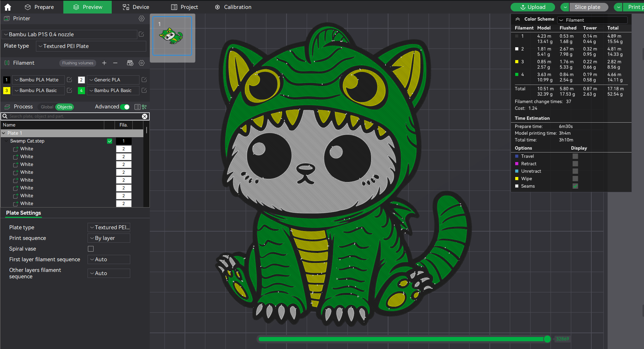Clear the object search field
The width and height of the screenshot is (644, 349).
pos(144,116)
